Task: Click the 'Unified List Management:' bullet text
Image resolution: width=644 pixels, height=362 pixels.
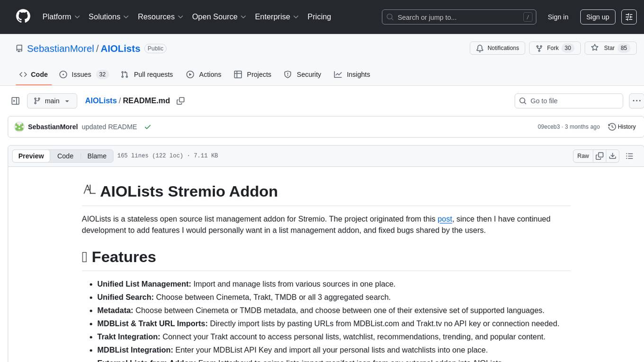Action: pyautogui.click(x=144, y=284)
